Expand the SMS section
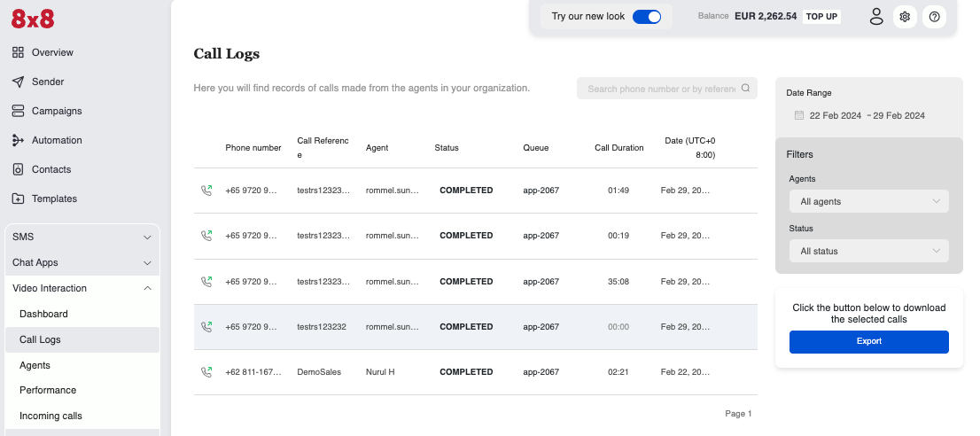This screenshot has height=436, width=980. point(147,237)
